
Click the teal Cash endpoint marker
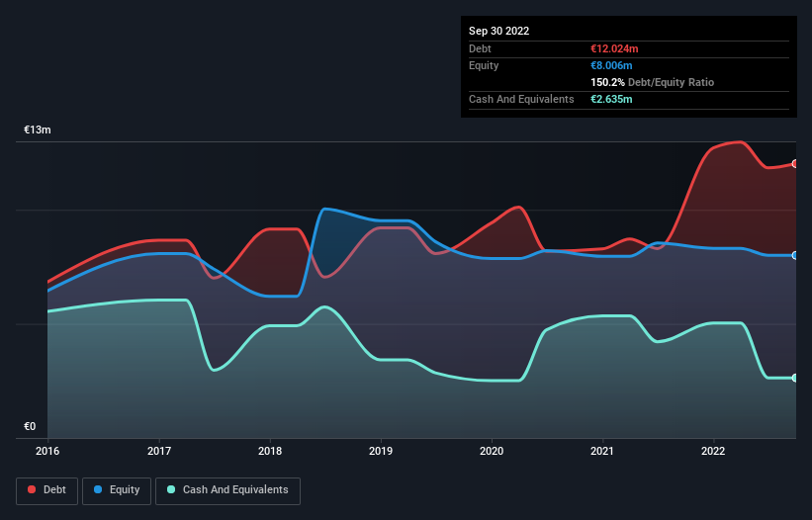(x=795, y=378)
